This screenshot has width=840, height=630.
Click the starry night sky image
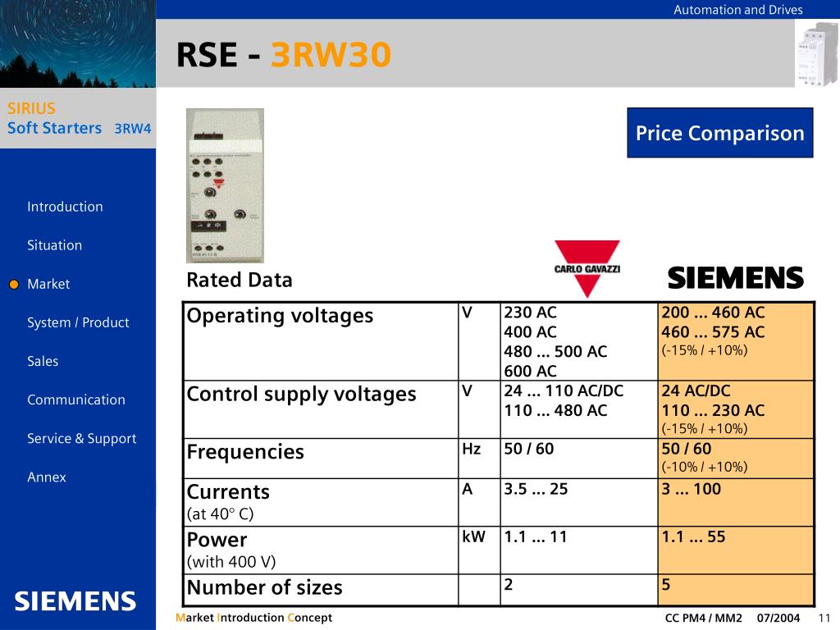[78, 43]
